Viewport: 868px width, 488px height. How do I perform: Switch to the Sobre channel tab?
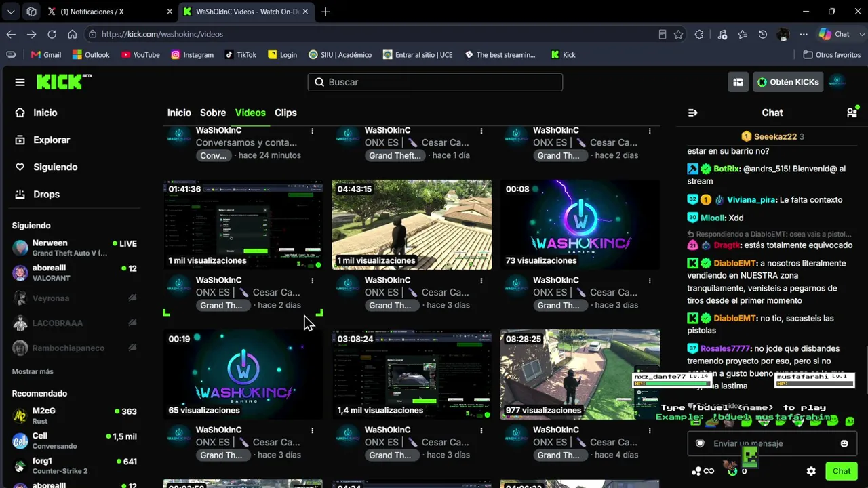pyautogui.click(x=213, y=113)
